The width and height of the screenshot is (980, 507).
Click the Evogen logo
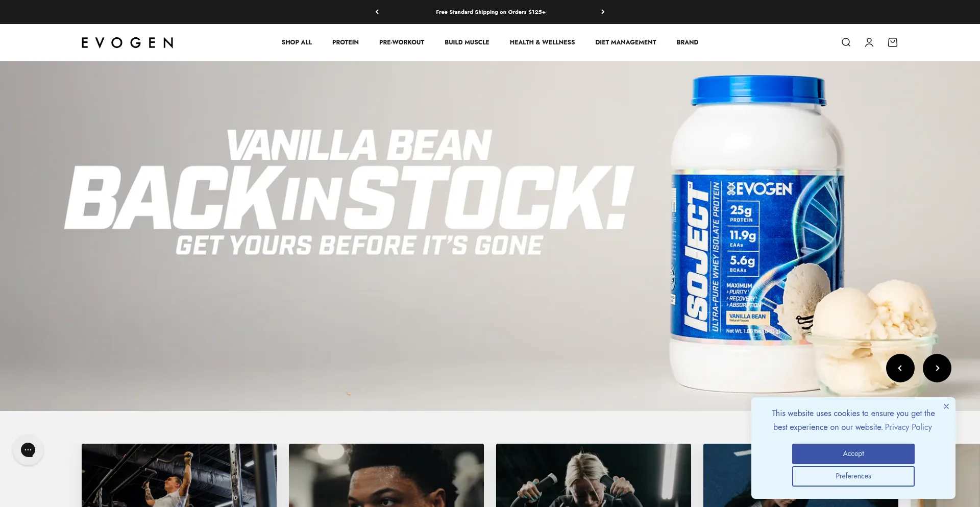(x=128, y=42)
